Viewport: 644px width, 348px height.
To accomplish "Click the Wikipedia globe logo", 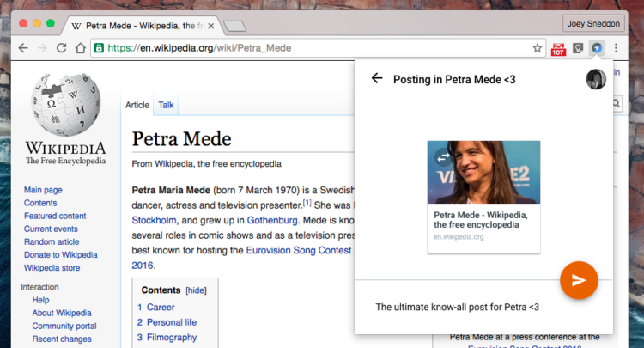I will coord(66,105).
